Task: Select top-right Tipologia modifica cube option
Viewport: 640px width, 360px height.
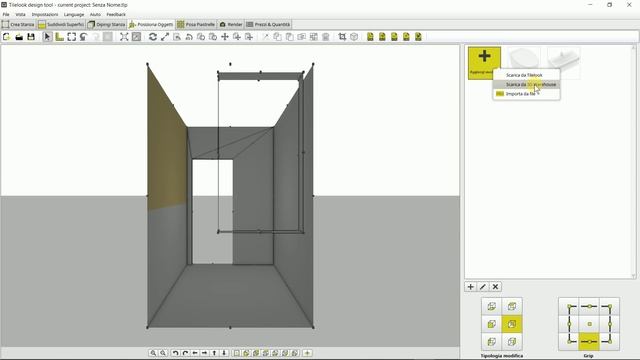Action: (x=512, y=306)
